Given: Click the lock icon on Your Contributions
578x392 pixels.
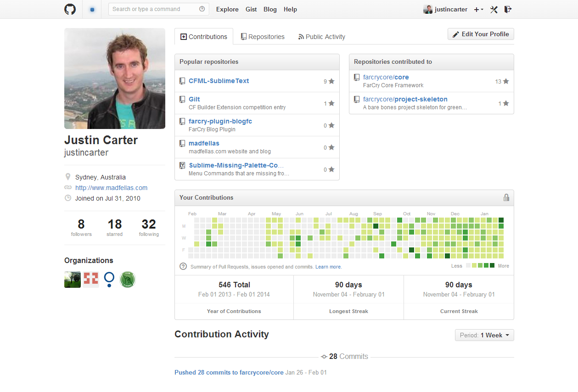Looking at the screenshot, I should [506, 197].
